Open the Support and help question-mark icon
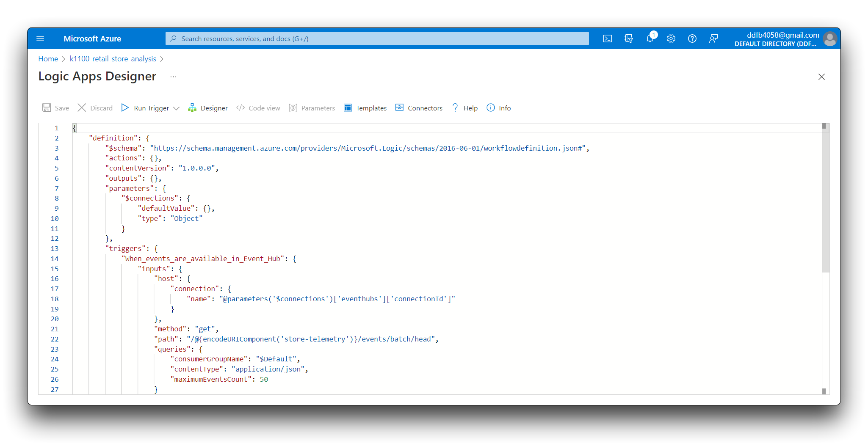868x446 pixels. pyautogui.click(x=692, y=39)
